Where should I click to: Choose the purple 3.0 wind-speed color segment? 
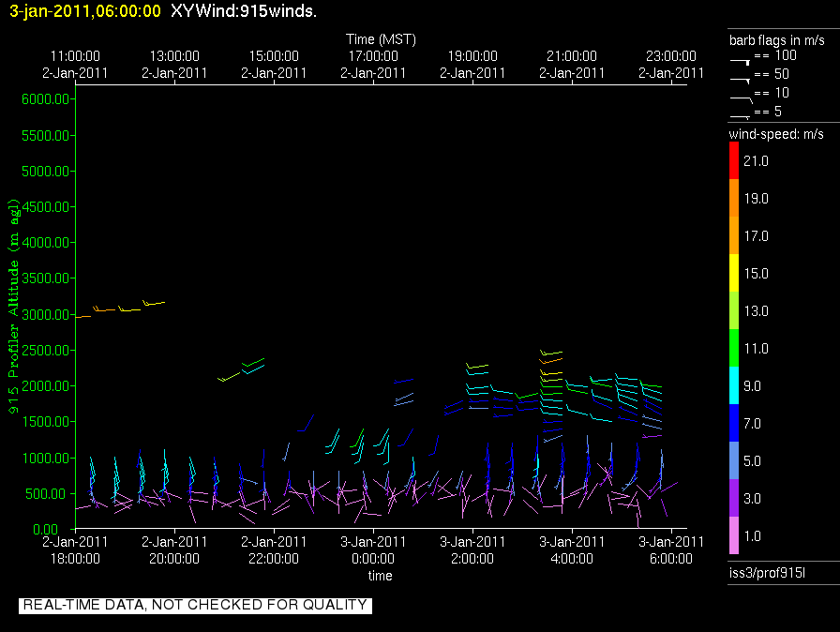pyautogui.click(x=735, y=499)
